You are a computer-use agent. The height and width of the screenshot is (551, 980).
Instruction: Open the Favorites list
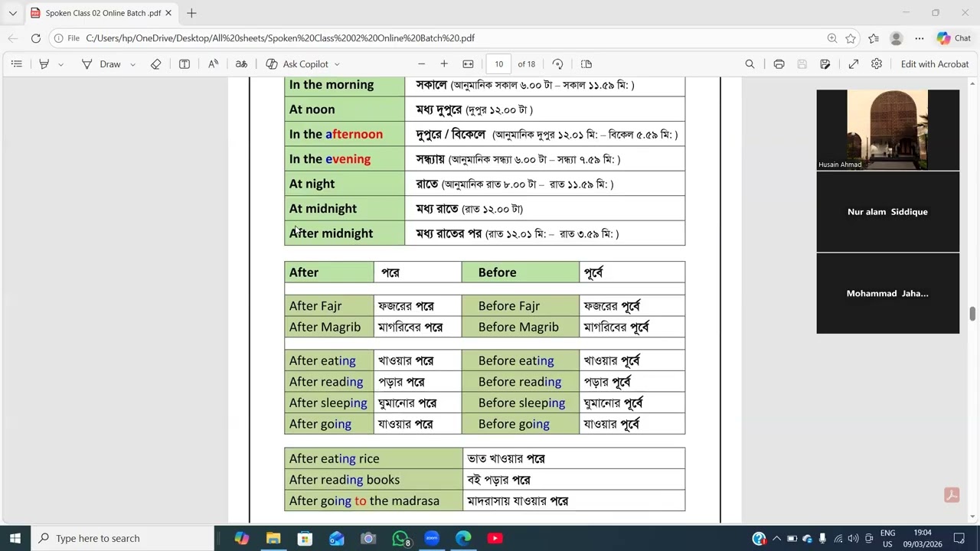coord(874,38)
